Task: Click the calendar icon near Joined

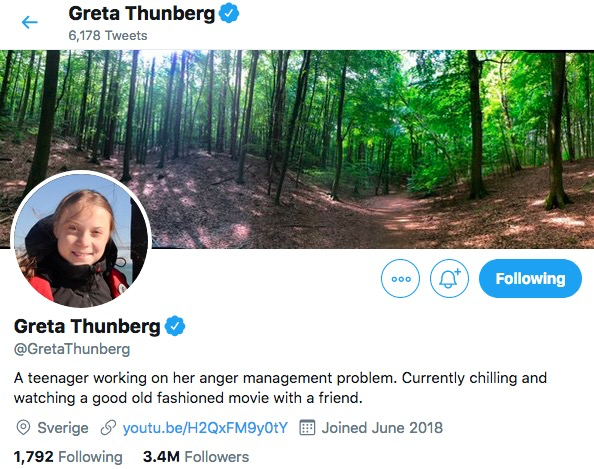Action: click(307, 428)
